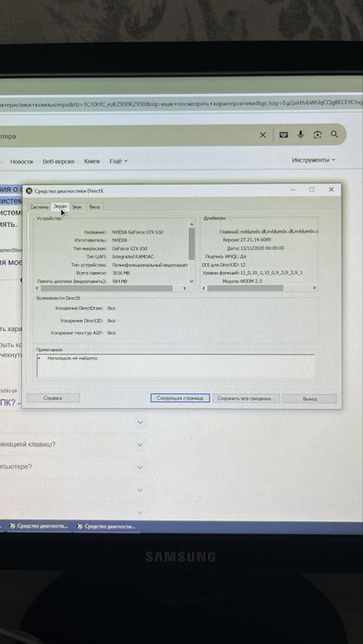Switch to the Система tab
The image size is (363, 644).
pyautogui.click(x=39, y=207)
